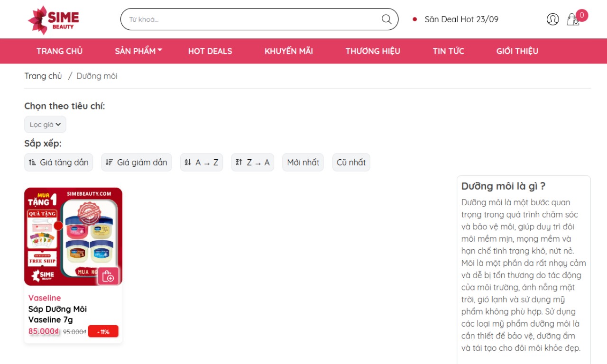
Task: Expand the Lọc giá filter dropdown
Action: pyautogui.click(x=45, y=124)
